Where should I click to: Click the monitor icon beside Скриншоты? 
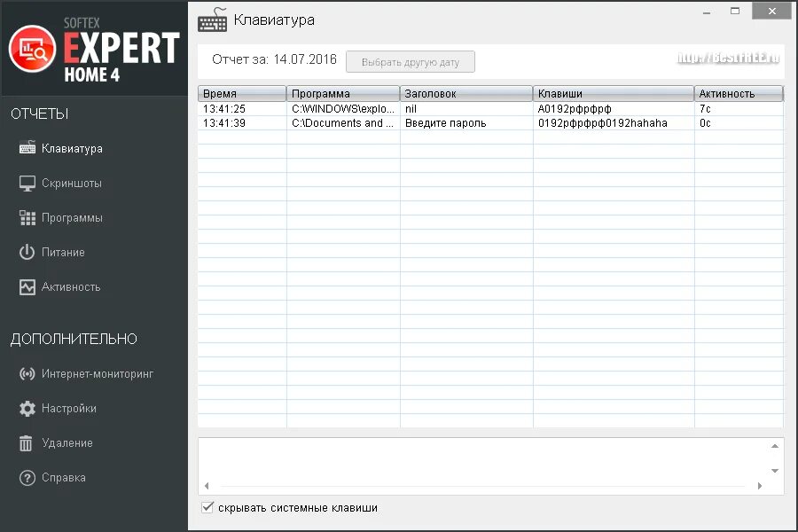pos(27,184)
